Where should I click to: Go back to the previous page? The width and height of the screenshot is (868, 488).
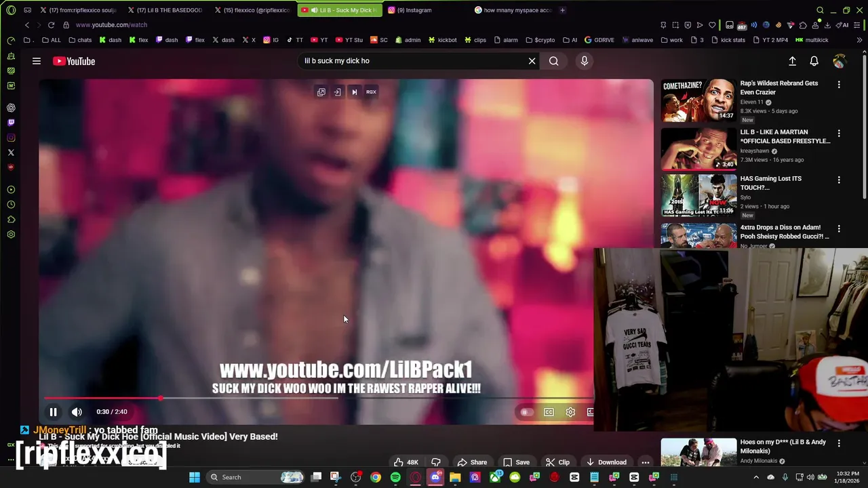tap(27, 25)
